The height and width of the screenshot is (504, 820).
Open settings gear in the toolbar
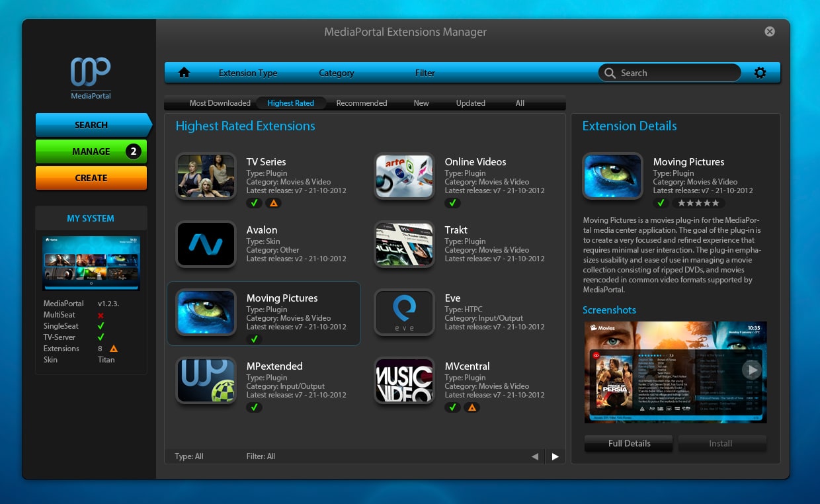(760, 73)
